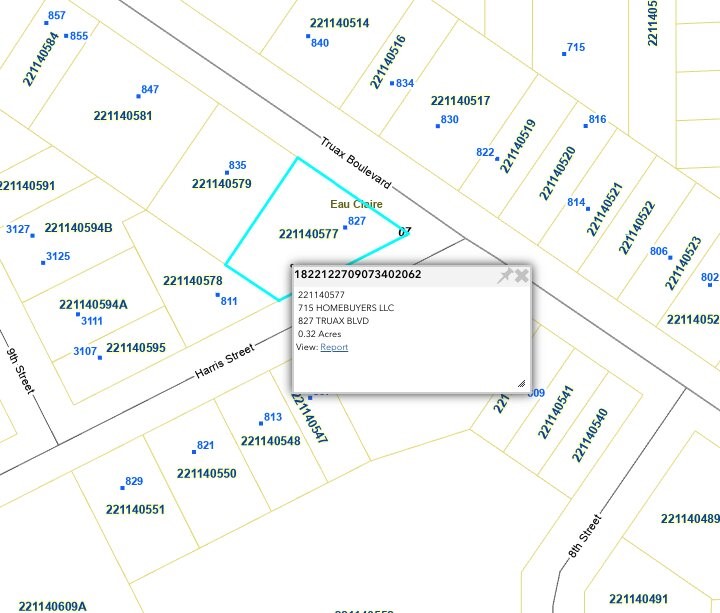This screenshot has height=613, width=720.
Task: Close the parcel info popup
Action: click(521, 275)
